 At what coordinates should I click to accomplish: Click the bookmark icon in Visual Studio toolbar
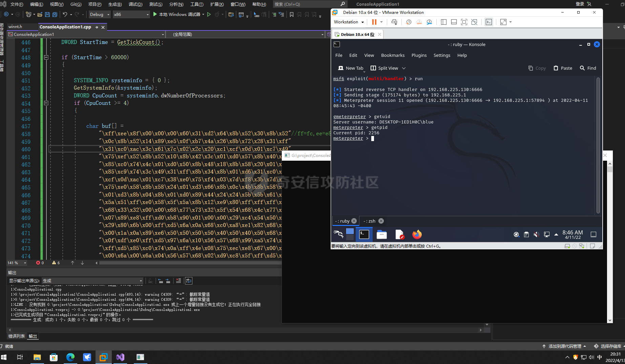tap(292, 15)
